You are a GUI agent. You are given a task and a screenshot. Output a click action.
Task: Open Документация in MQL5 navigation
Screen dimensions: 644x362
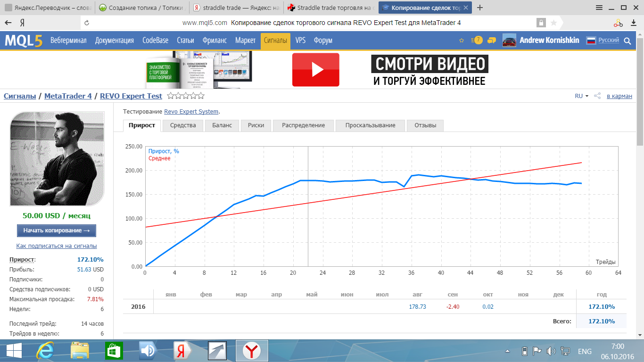click(x=115, y=41)
